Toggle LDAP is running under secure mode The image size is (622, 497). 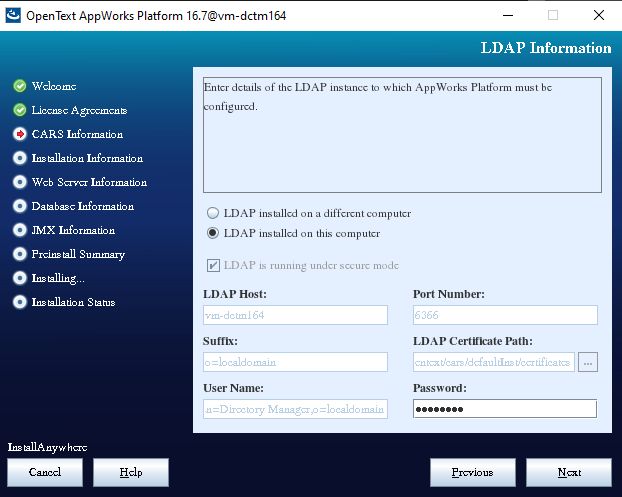[x=213, y=265]
